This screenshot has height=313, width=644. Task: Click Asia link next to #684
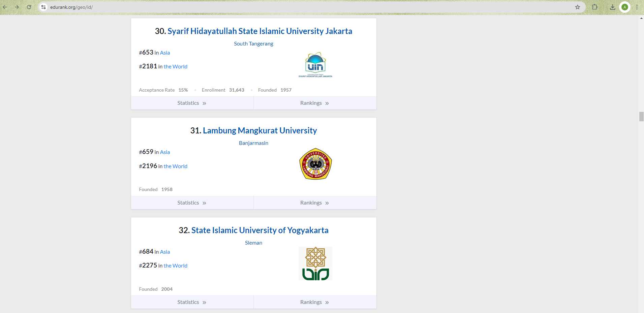165,252
